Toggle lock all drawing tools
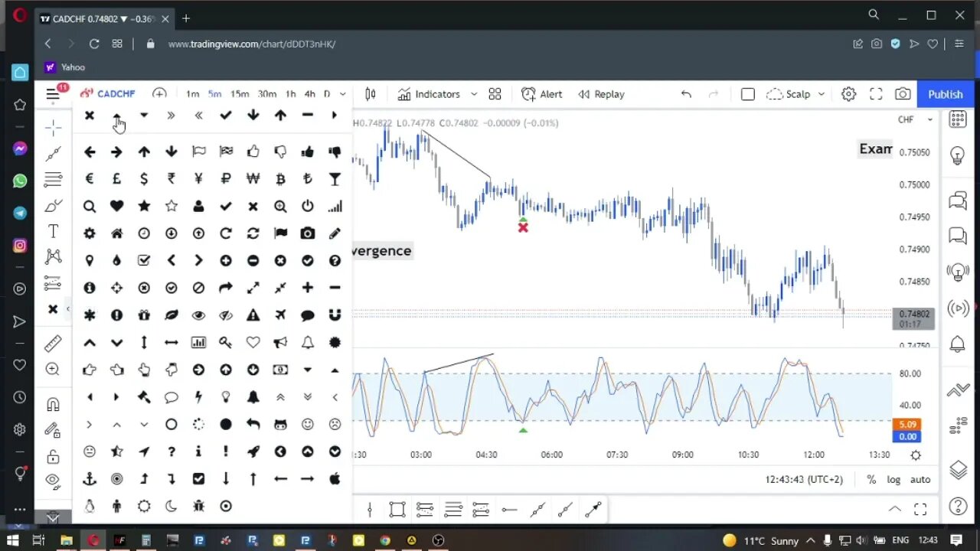This screenshot has width=980, height=551. [x=53, y=457]
